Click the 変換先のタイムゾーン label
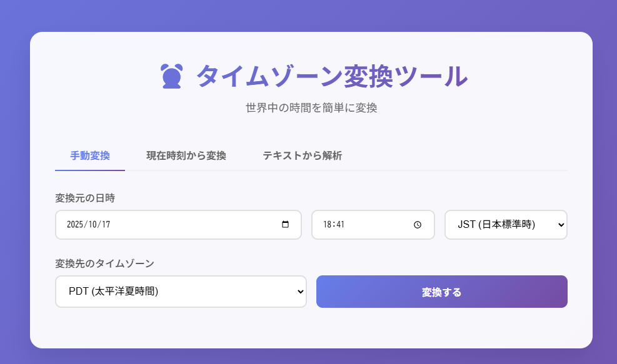Viewport: 617px width, 364px height. [104, 263]
